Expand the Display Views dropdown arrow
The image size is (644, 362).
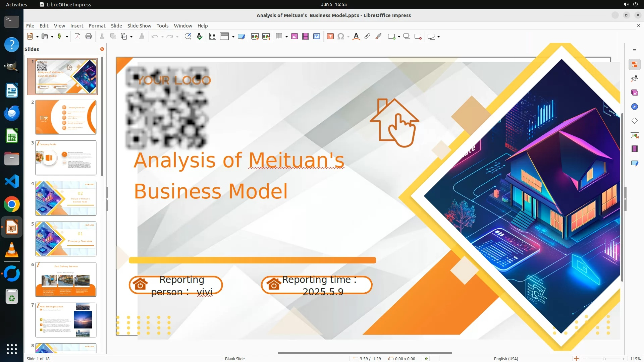[x=233, y=37]
